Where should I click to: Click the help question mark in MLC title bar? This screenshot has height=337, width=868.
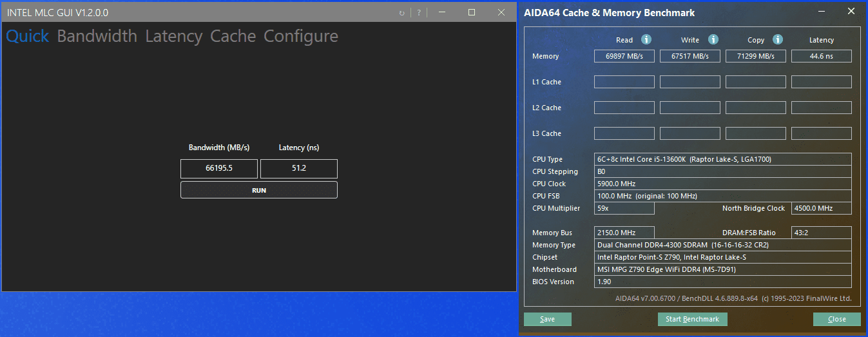point(419,13)
